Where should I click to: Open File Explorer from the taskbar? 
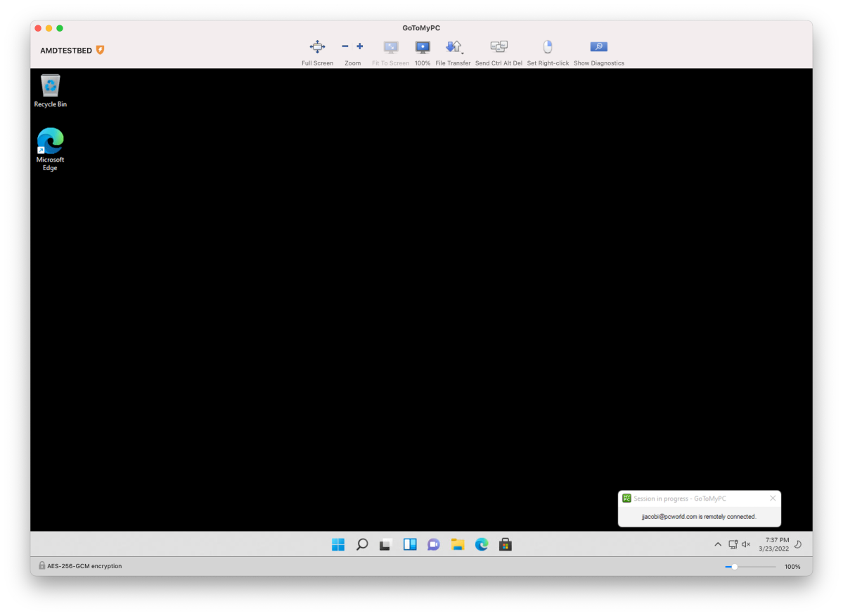click(458, 544)
